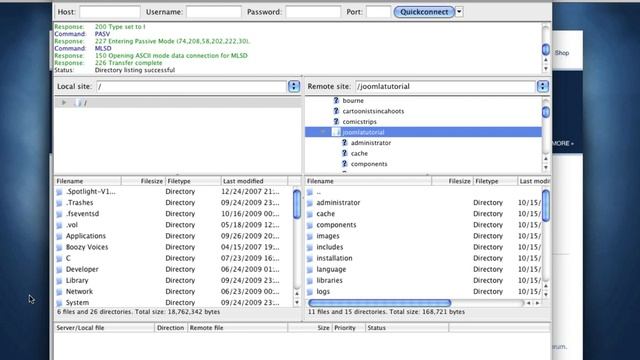Click folder icon of remote cache file row
The width and height of the screenshot is (640, 360).
coord(310,214)
